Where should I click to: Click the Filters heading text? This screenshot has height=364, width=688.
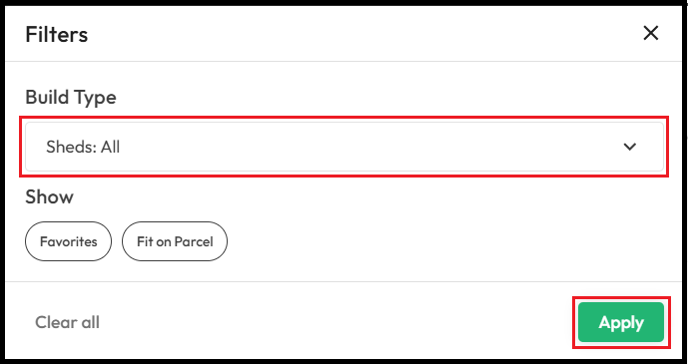pyautogui.click(x=57, y=34)
